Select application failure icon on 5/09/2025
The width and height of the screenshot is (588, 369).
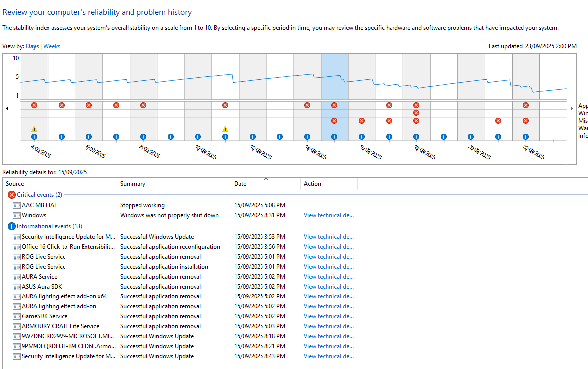pos(62,105)
